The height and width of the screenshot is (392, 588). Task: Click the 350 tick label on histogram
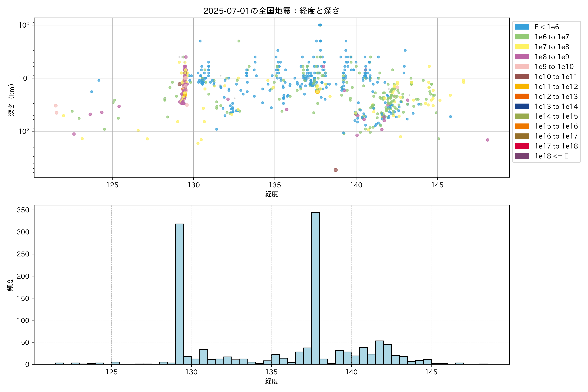tap(23, 210)
